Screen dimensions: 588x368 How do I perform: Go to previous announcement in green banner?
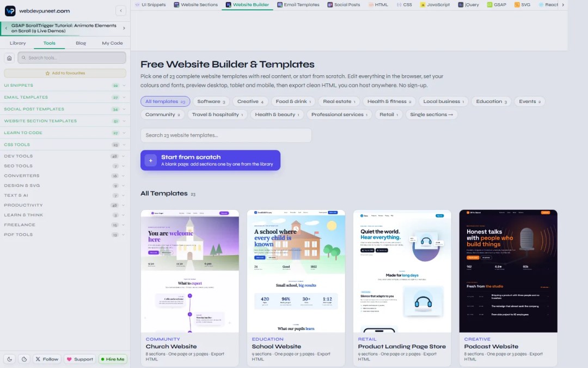click(6, 28)
